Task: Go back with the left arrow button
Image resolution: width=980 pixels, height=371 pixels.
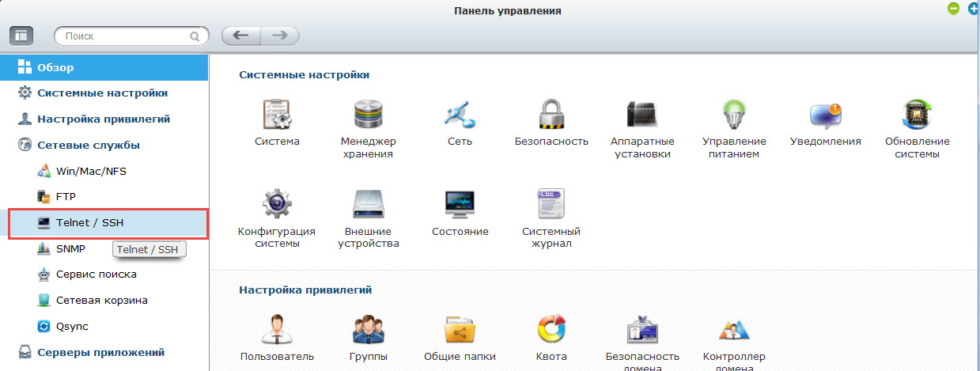Action: tap(241, 36)
